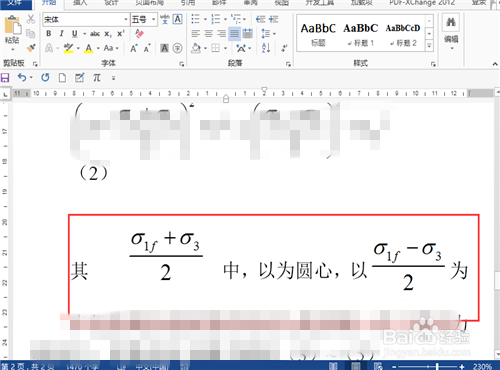The width and height of the screenshot is (500, 370).
Task: Create a new blank document
Action: point(62,78)
